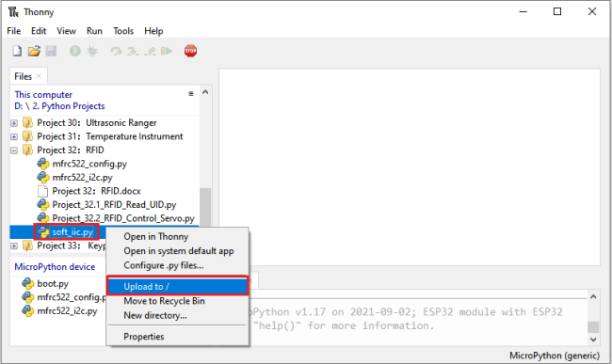Click the Shell up arrow
The image size is (612, 364).
(x=593, y=297)
